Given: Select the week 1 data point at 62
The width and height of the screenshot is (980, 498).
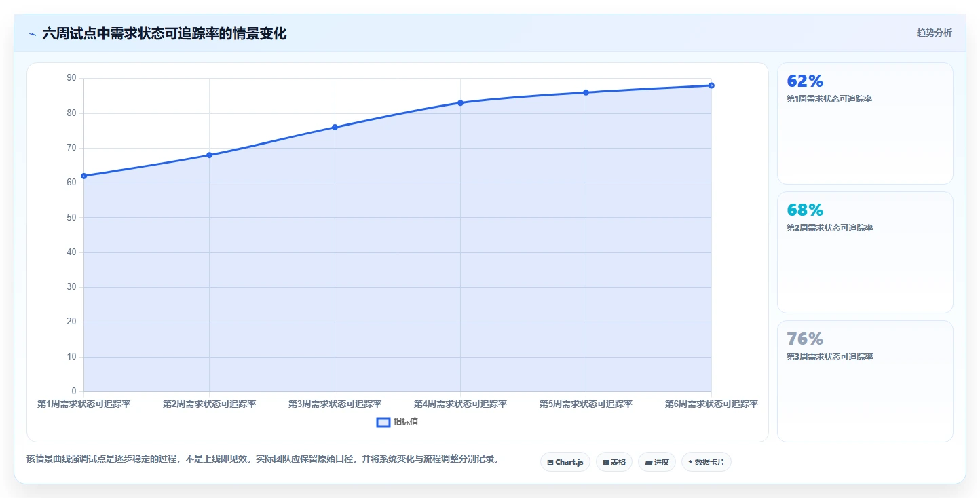Looking at the screenshot, I should click(x=83, y=176).
